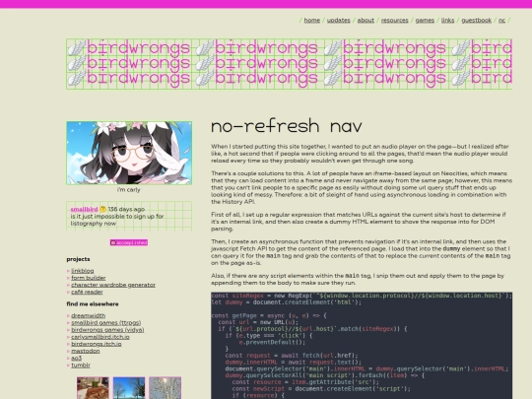Click the 'i'm carly' caption
The height and width of the screenshot is (399, 532).
click(x=129, y=190)
